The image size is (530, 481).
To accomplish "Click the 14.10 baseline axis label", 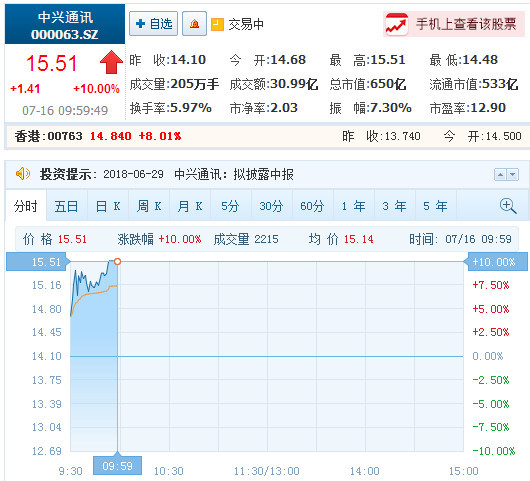I will coord(47,356).
